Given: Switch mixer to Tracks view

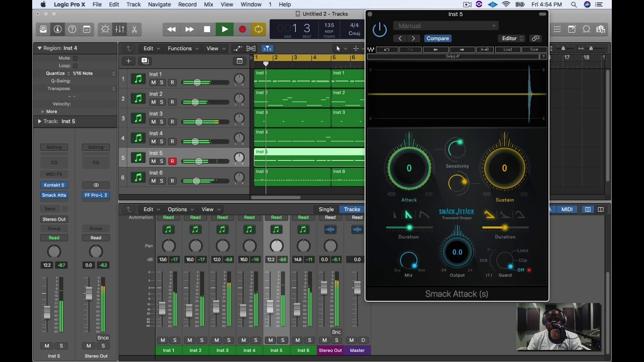Looking at the screenshot, I should 352,209.
